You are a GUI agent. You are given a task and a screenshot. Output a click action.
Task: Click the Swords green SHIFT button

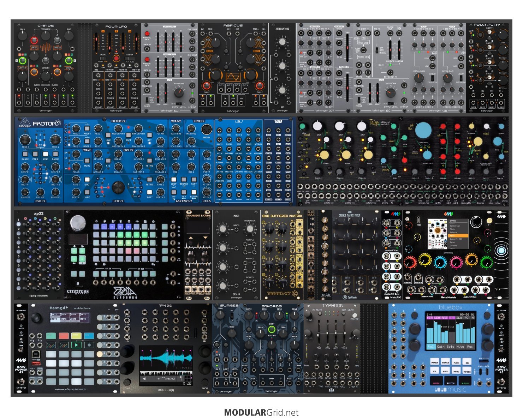click(x=272, y=330)
